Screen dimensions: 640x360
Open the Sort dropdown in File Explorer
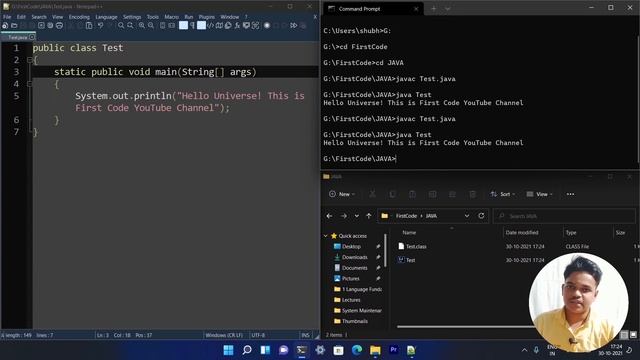502,194
